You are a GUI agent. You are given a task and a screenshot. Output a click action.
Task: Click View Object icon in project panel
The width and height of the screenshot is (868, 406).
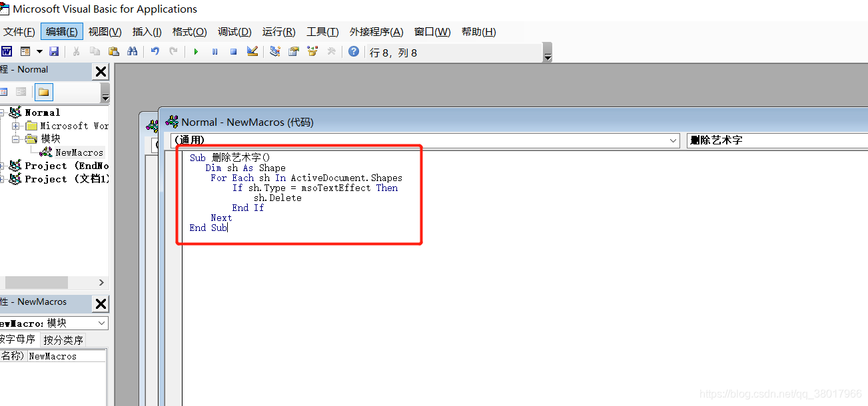point(21,92)
